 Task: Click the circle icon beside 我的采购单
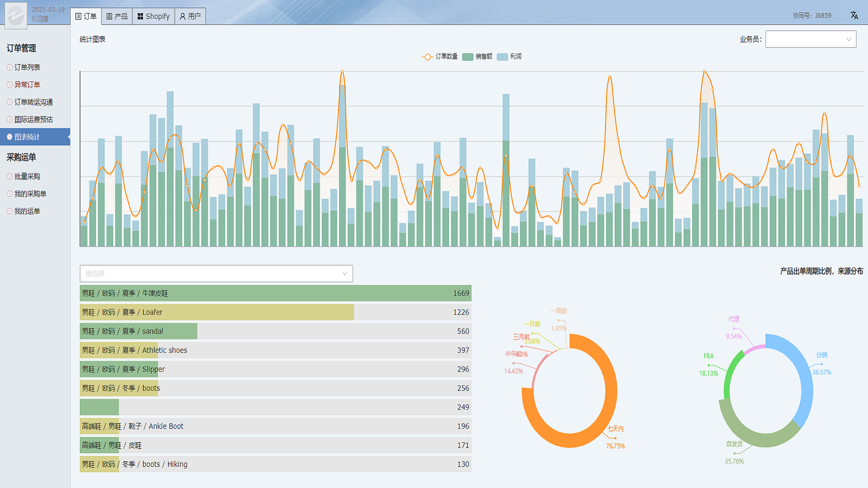[x=10, y=194]
